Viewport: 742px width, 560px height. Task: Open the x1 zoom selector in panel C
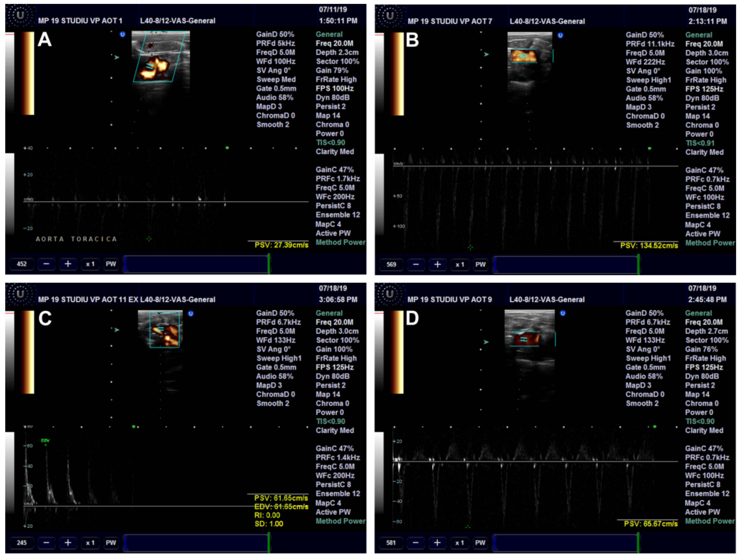tap(90, 543)
